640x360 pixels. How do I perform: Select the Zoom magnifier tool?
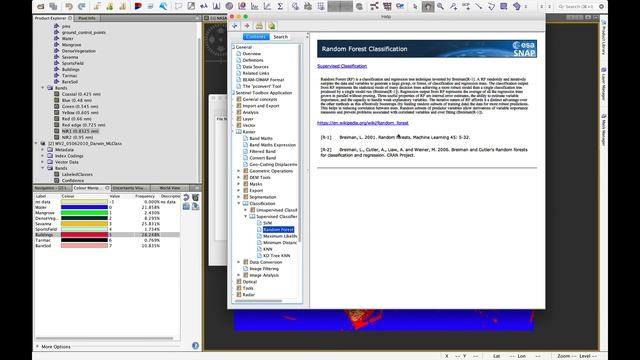click(x=440, y=7)
